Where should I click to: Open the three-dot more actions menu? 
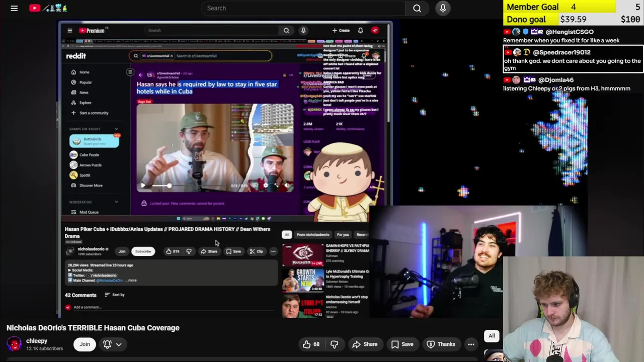pos(471,344)
